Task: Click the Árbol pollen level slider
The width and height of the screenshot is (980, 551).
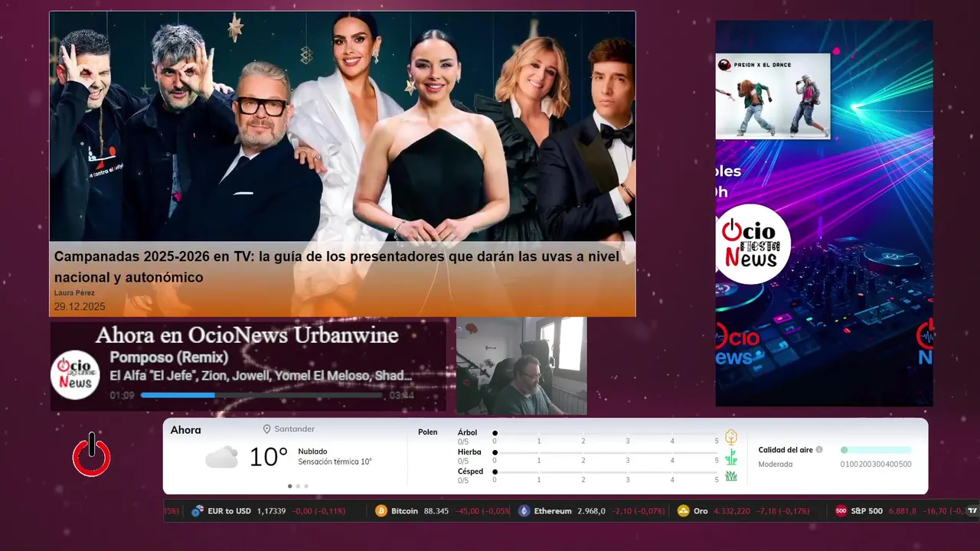Action: (x=606, y=433)
